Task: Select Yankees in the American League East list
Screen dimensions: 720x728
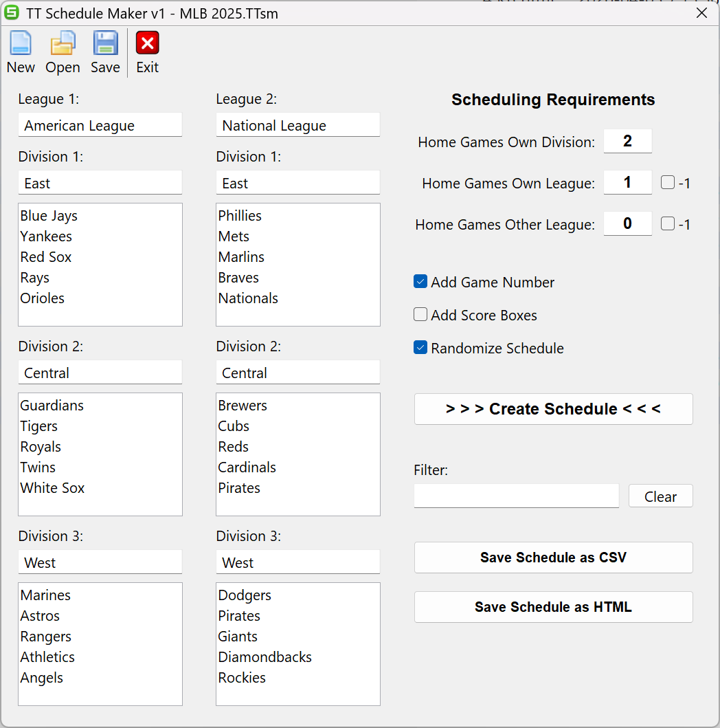Action: 46,236
